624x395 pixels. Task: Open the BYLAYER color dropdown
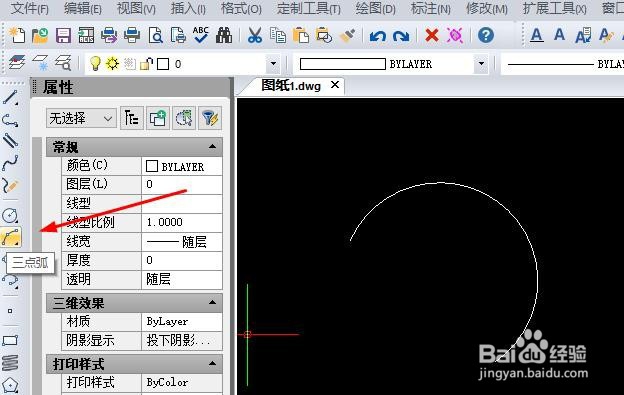point(481,64)
